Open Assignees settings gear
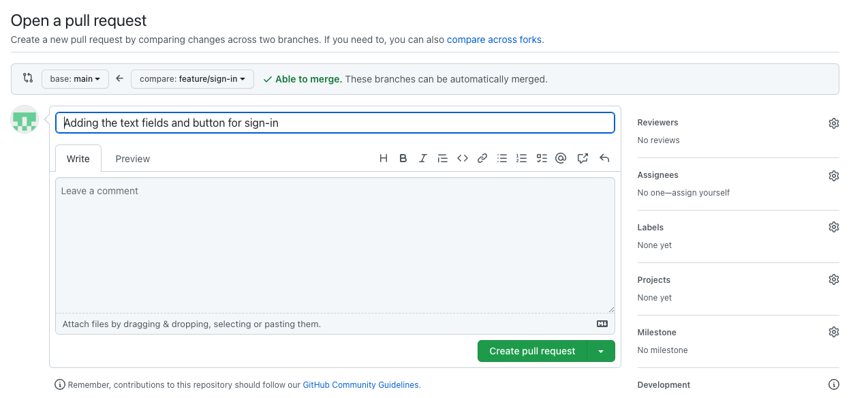The height and width of the screenshot is (398, 868). click(834, 176)
